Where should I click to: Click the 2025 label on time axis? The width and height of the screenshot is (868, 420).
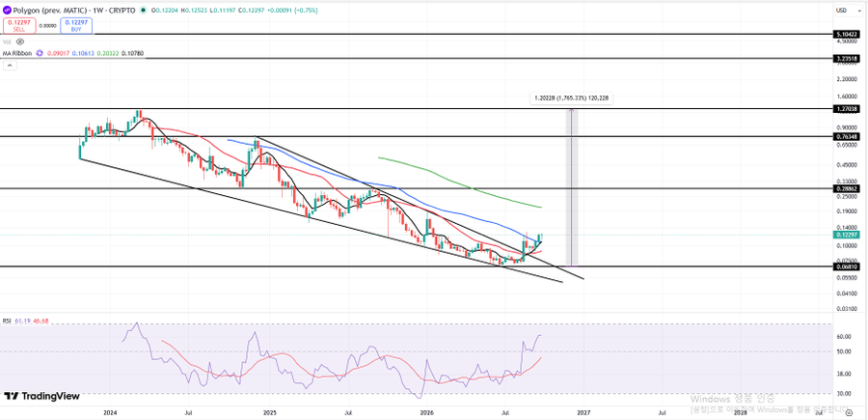[269, 413]
